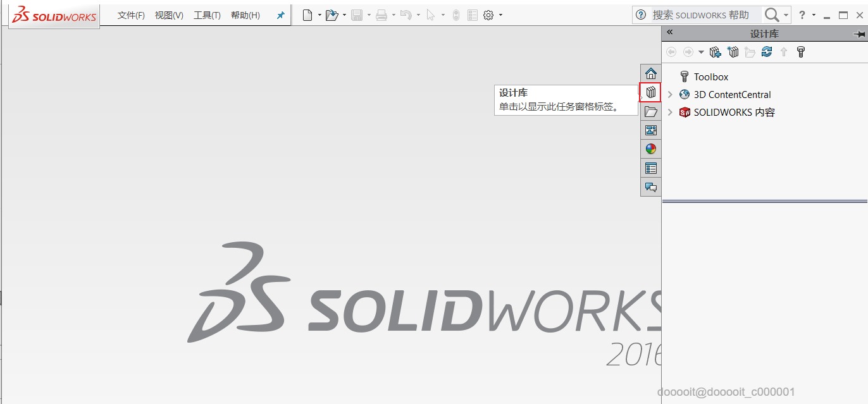Viewport: 868px width, 404px height.
Task: Open the View Palette tab
Action: 651,130
